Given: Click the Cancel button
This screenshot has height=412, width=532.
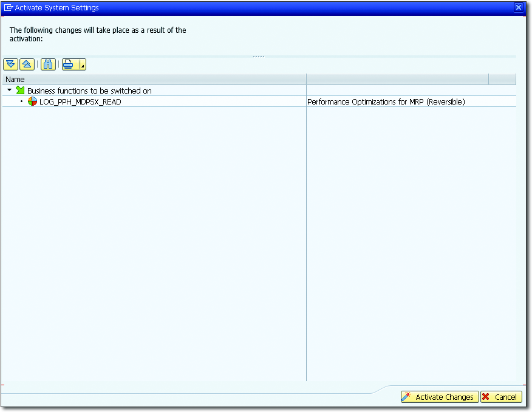Looking at the screenshot, I should pos(501,397).
